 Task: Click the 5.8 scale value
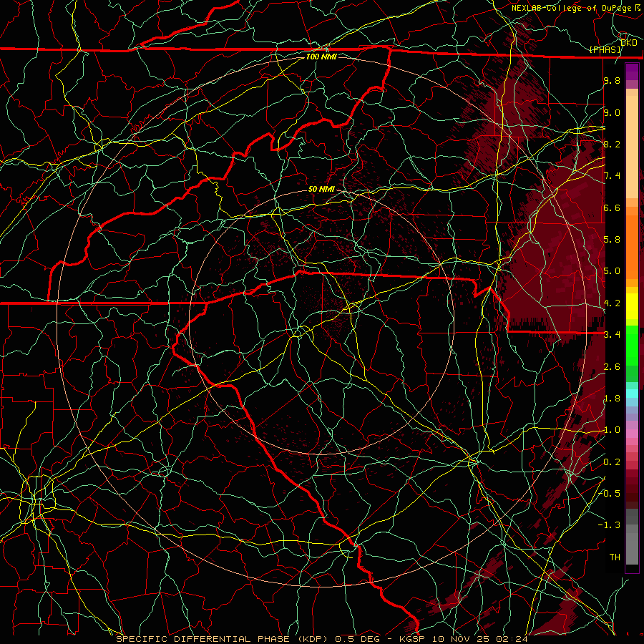click(x=612, y=240)
